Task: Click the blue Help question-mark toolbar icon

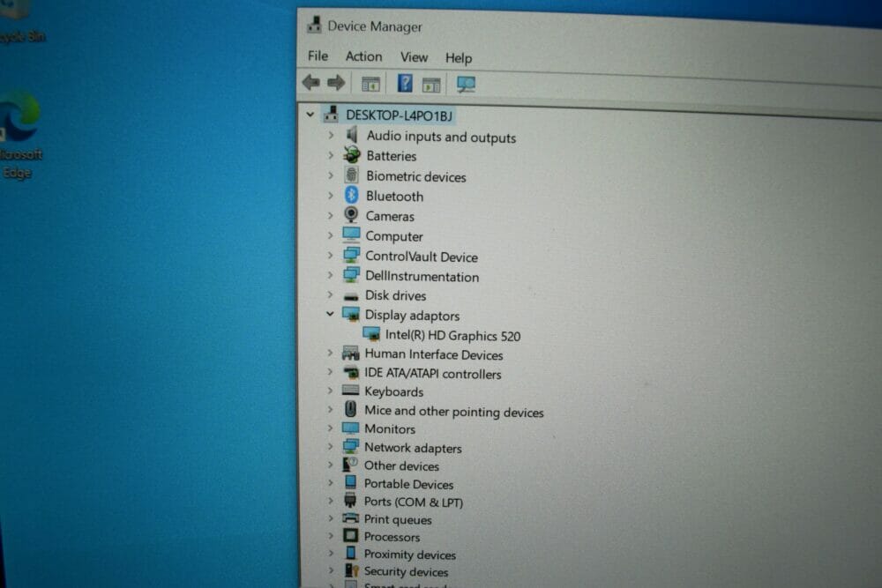Action: [x=405, y=83]
